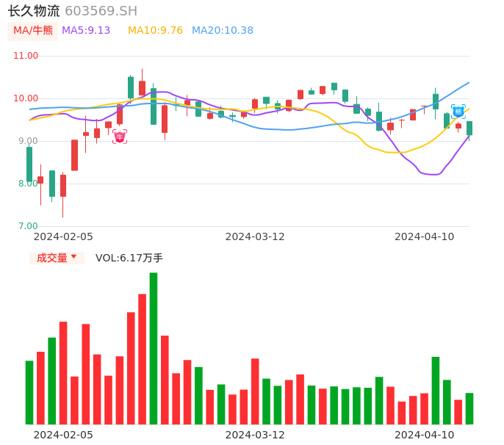Viewport: 504px width, 445px height.
Task: Click the rightmost green volume bar
Action: [469, 408]
